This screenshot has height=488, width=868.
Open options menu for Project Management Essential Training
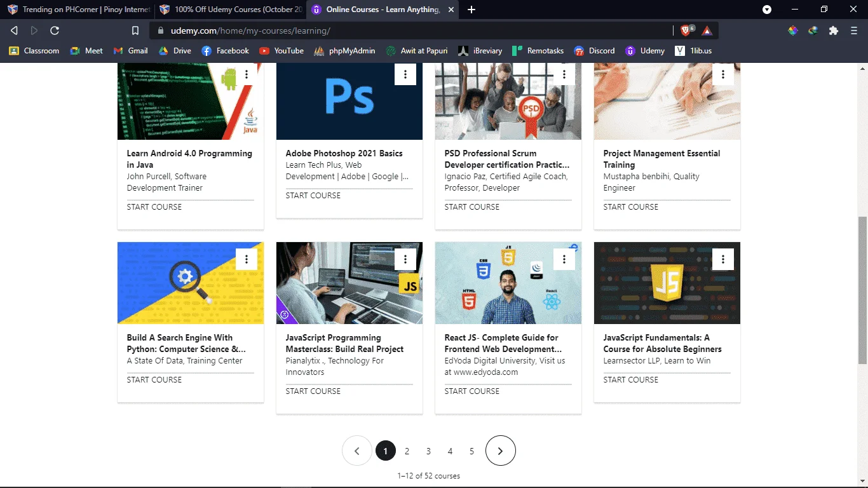coord(723,74)
